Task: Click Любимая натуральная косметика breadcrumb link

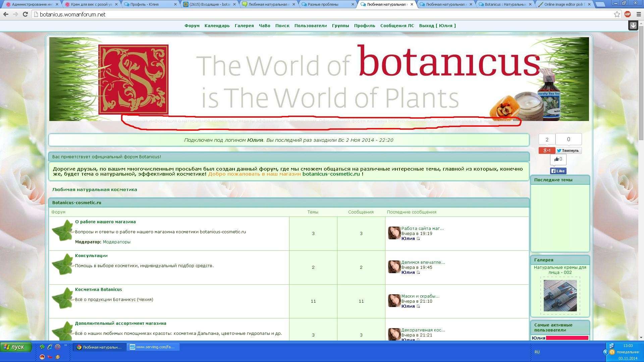Action: point(95,190)
